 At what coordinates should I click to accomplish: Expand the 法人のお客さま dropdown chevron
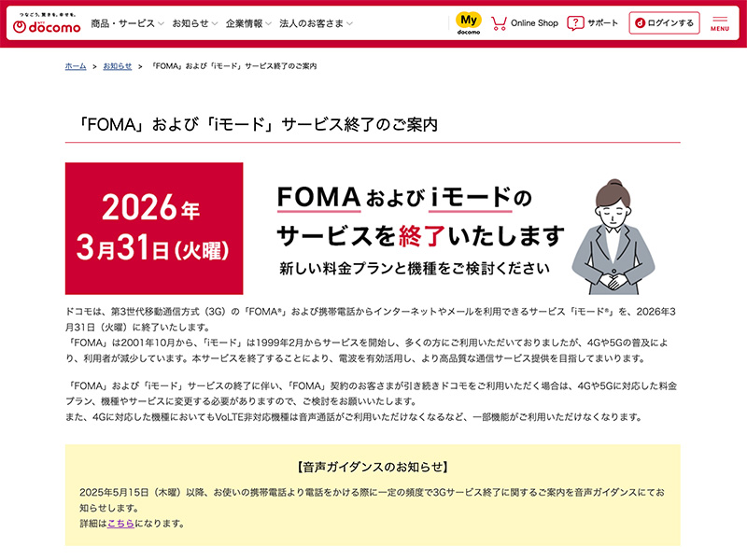pyautogui.click(x=349, y=23)
